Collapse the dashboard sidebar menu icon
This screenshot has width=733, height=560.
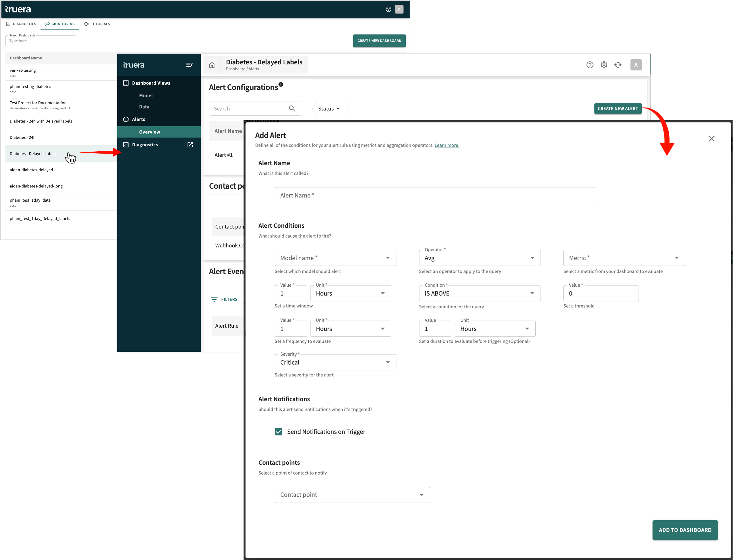point(189,65)
